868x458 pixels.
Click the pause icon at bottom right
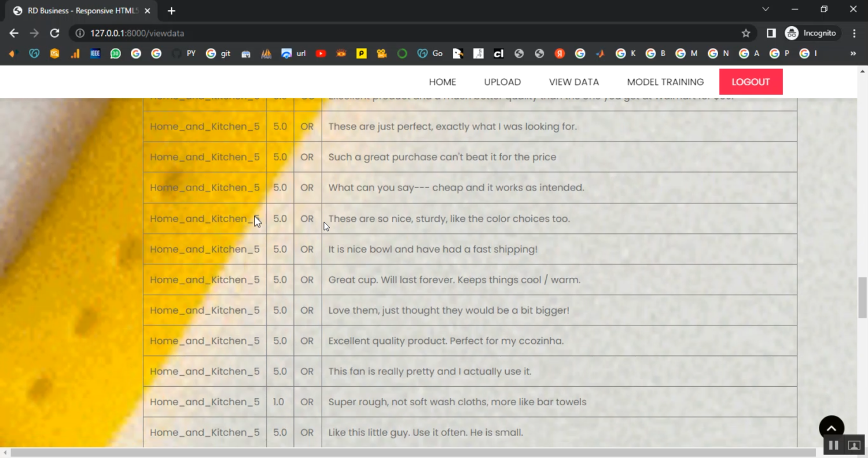click(x=833, y=445)
